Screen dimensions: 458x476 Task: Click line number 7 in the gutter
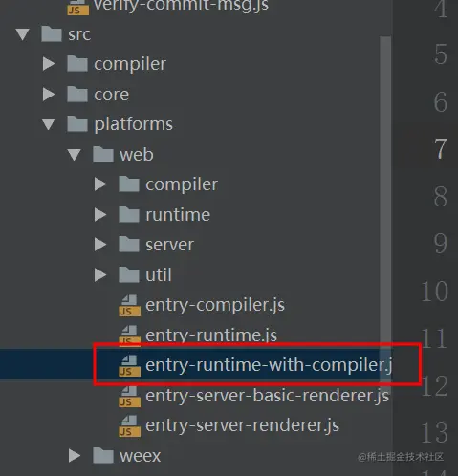pos(441,149)
